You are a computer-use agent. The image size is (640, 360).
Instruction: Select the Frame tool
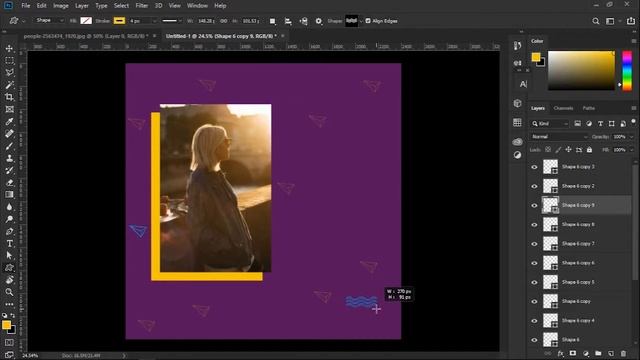pyautogui.click(x=9, y=109)
